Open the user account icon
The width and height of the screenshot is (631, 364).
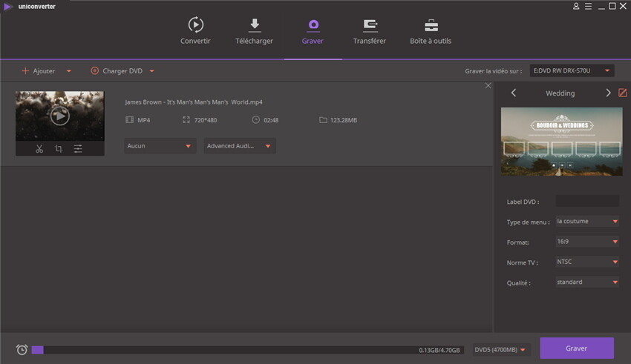[576, 6]
